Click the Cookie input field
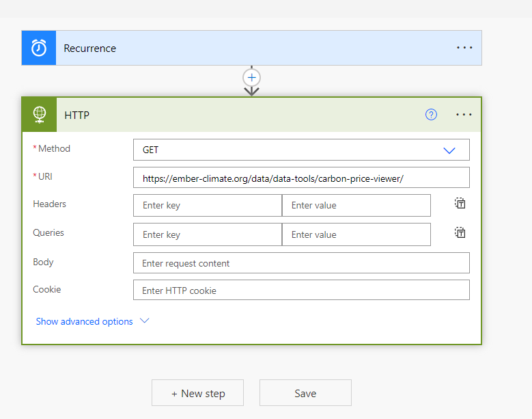This screenshot has height=419, width=532. [x=301, y=290]
